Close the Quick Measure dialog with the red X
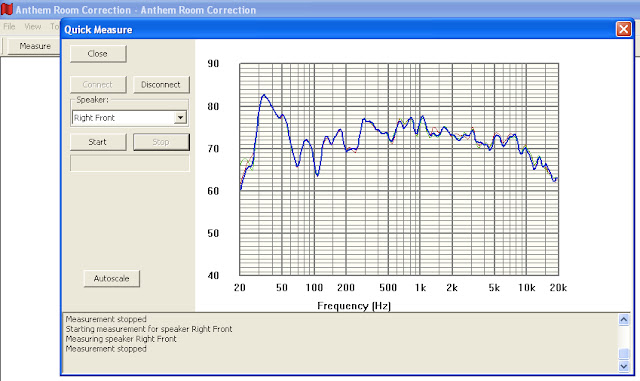This screenshot has height=381, width=640. point(623,29)
